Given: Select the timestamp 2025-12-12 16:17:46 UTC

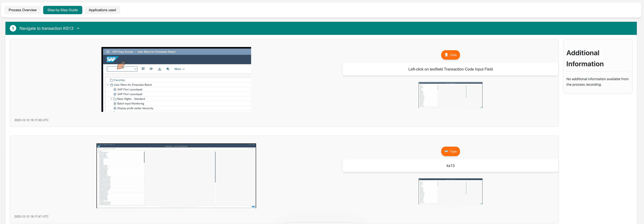Looking at the screenshot, I should pos(31,120).
